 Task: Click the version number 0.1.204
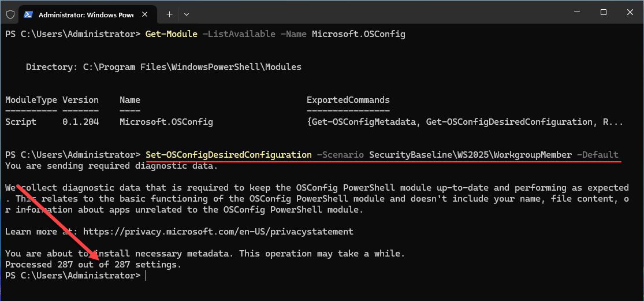[80, 122]
